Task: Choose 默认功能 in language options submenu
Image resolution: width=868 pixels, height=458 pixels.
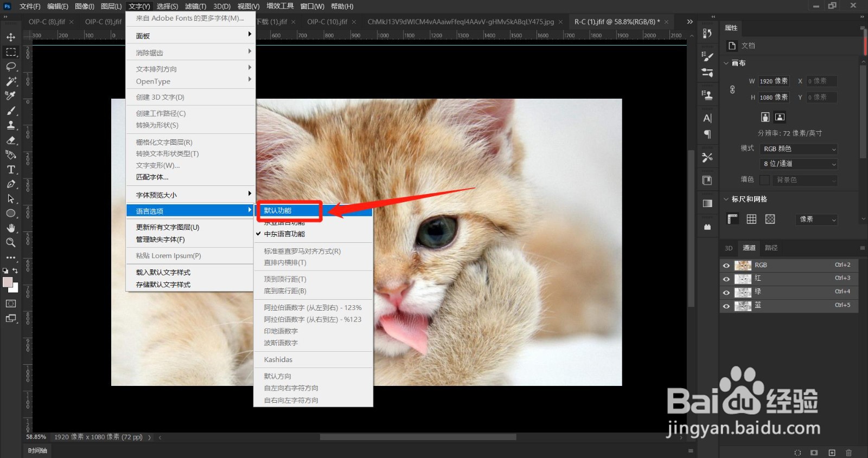Action: coord(314,210)
